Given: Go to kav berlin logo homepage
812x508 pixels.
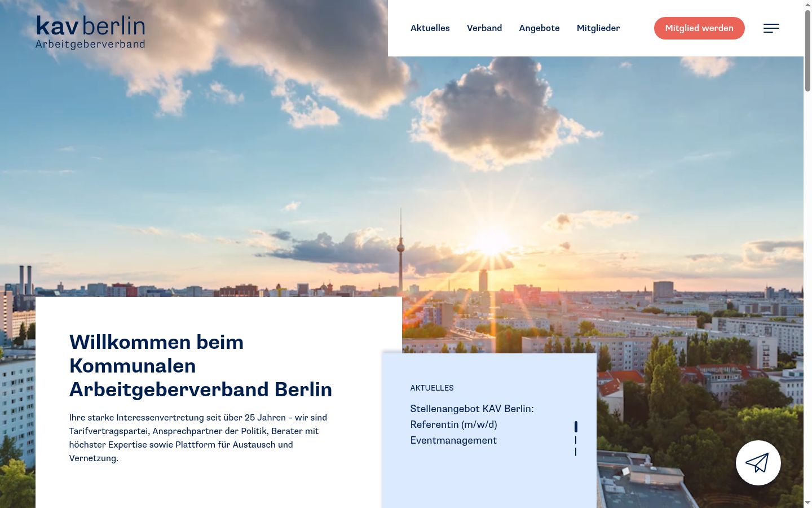Looking at the screenshot, I should (x=90, y=32).
